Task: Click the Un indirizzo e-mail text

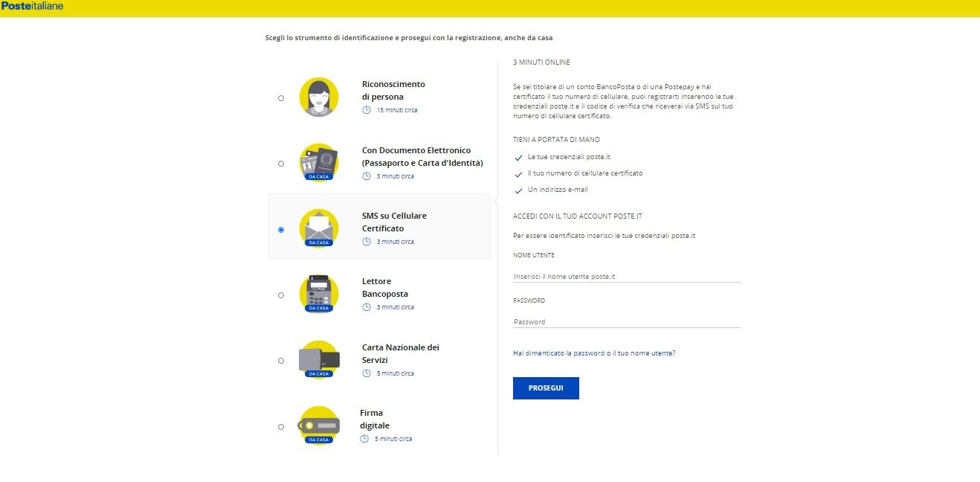Action: (x=558, y=190)
